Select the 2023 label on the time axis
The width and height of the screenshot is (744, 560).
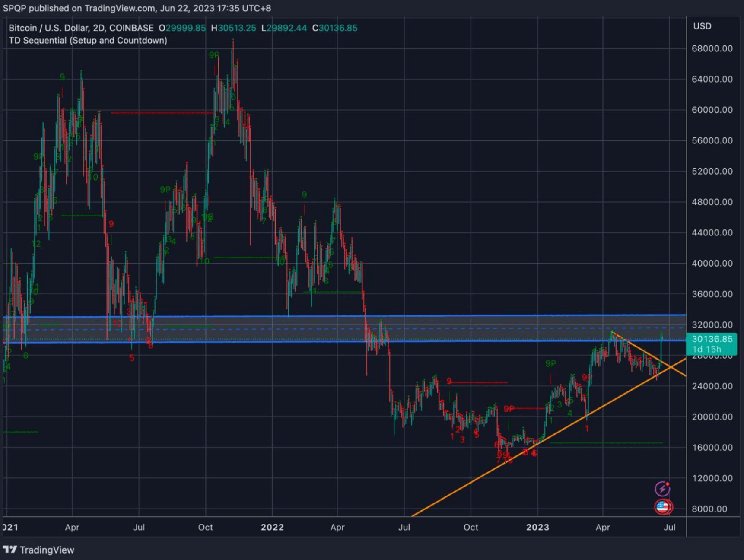tap(538, 528)
